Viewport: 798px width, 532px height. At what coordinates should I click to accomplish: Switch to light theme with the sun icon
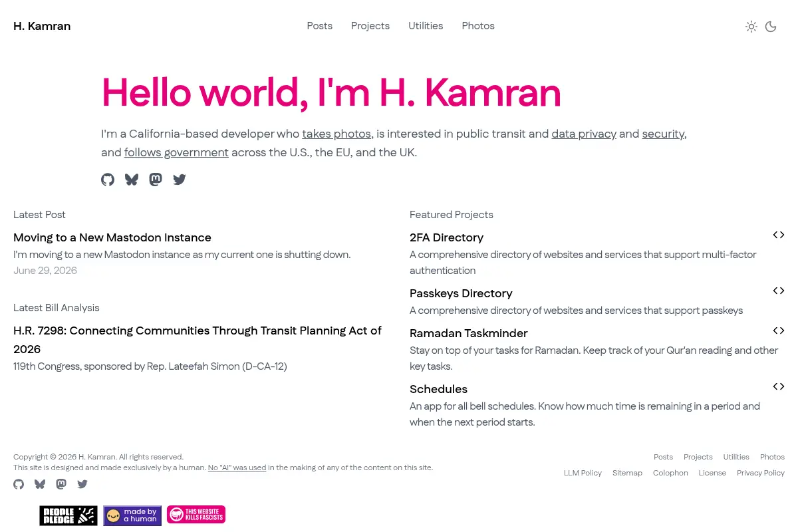pyautogui.click(x=751, y=27)
